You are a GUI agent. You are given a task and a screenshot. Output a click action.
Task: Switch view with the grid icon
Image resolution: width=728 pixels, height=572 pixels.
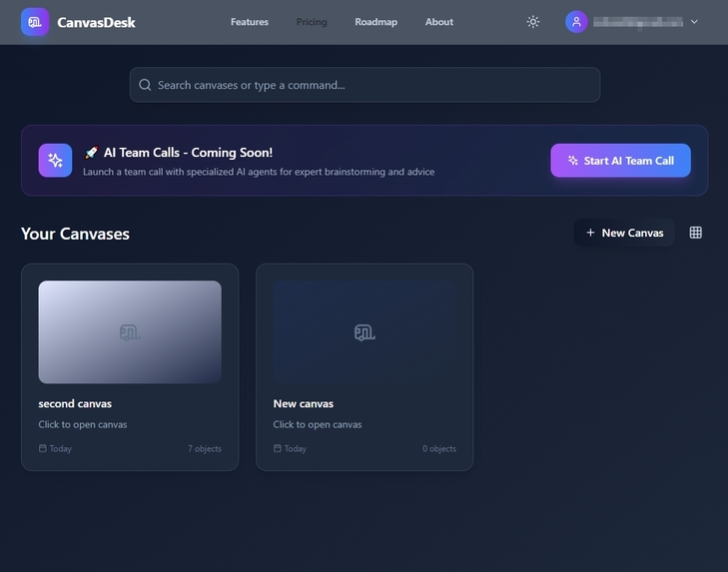(x=695, y=233)
